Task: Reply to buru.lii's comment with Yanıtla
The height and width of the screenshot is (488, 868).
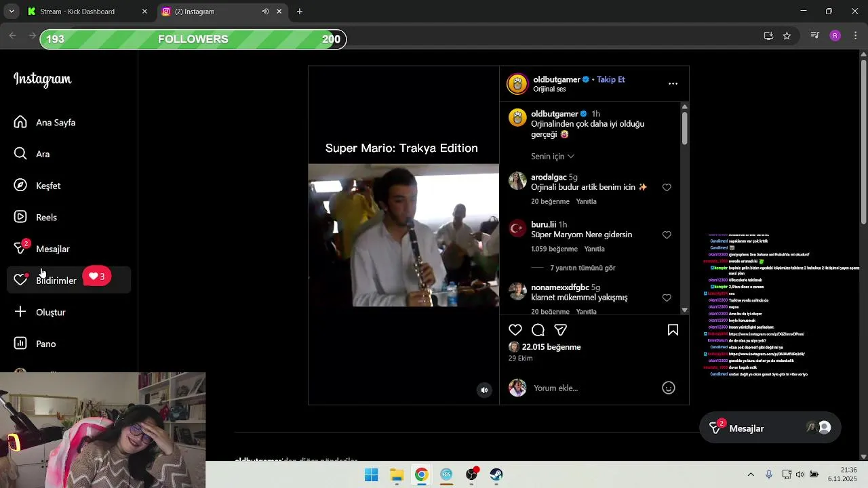Action: [x=594, y=249]
